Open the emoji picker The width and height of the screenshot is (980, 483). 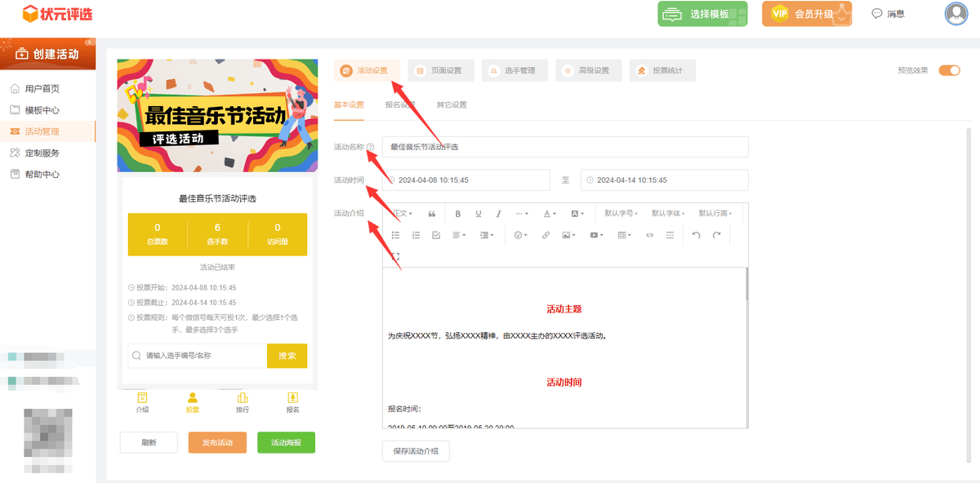[x=519, y=234]
